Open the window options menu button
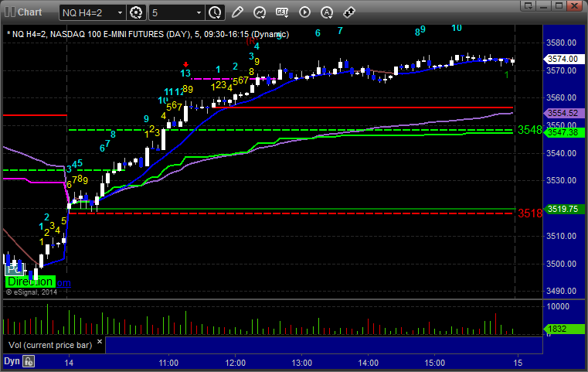Image resolution: width=588 pixels, height=372 pixels. (528, 6)
